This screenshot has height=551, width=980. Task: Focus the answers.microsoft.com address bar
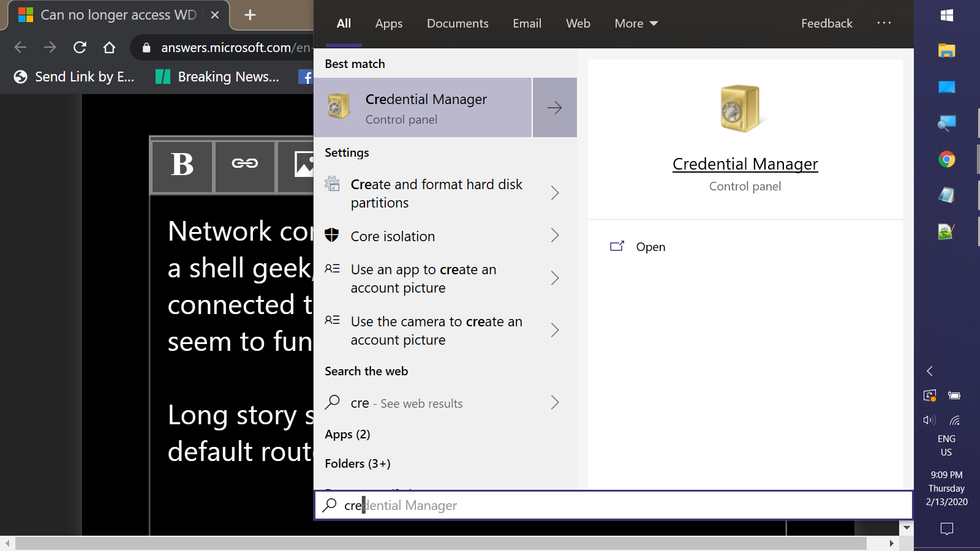tap(235, 48)
